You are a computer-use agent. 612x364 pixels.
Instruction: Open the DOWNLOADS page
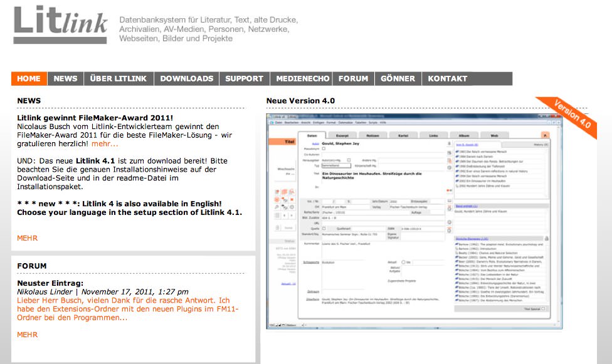(x=187, y=78)
